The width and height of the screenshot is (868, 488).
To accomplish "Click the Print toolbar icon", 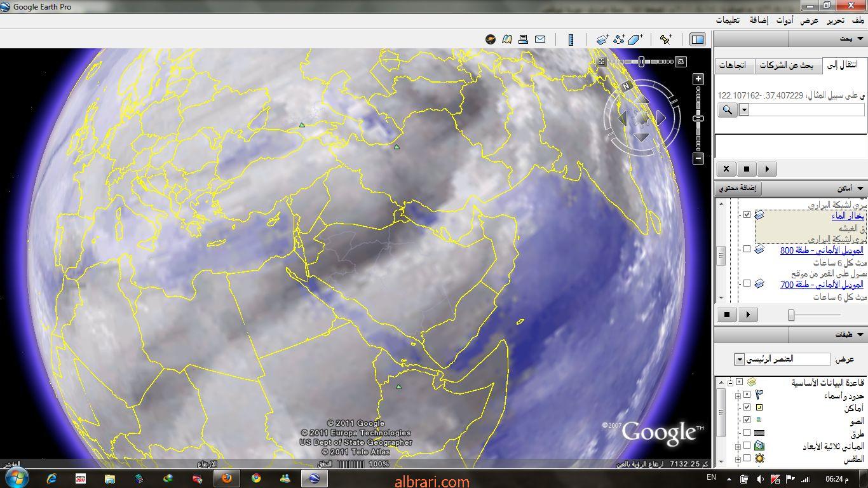I will [x=524, y=39].
